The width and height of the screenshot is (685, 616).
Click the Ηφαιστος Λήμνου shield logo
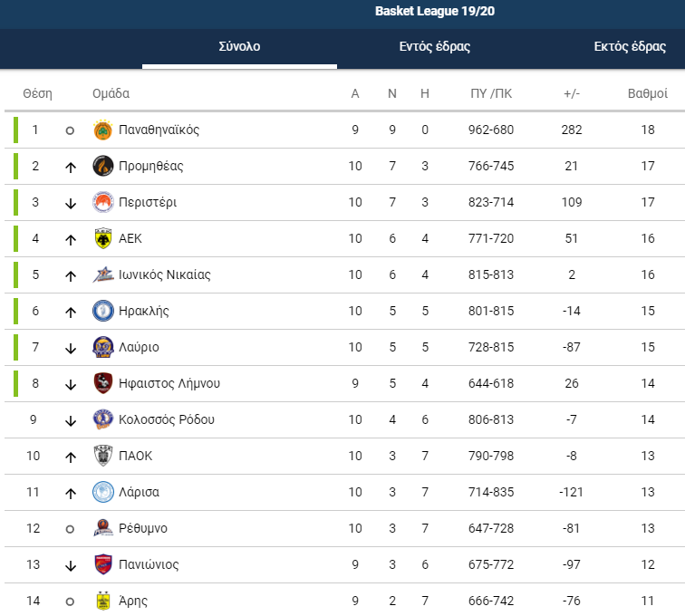pyautogui.click(x=103, y=383)
